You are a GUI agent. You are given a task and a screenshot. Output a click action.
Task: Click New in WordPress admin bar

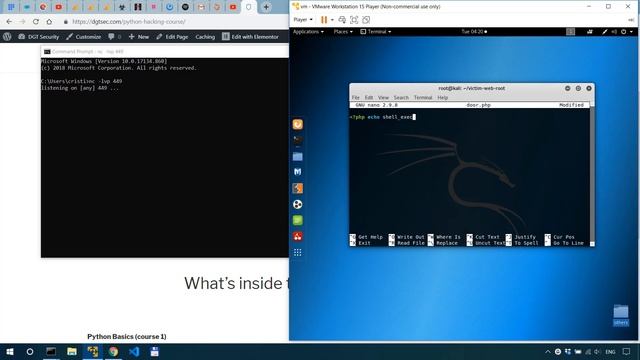coord(139,36)
